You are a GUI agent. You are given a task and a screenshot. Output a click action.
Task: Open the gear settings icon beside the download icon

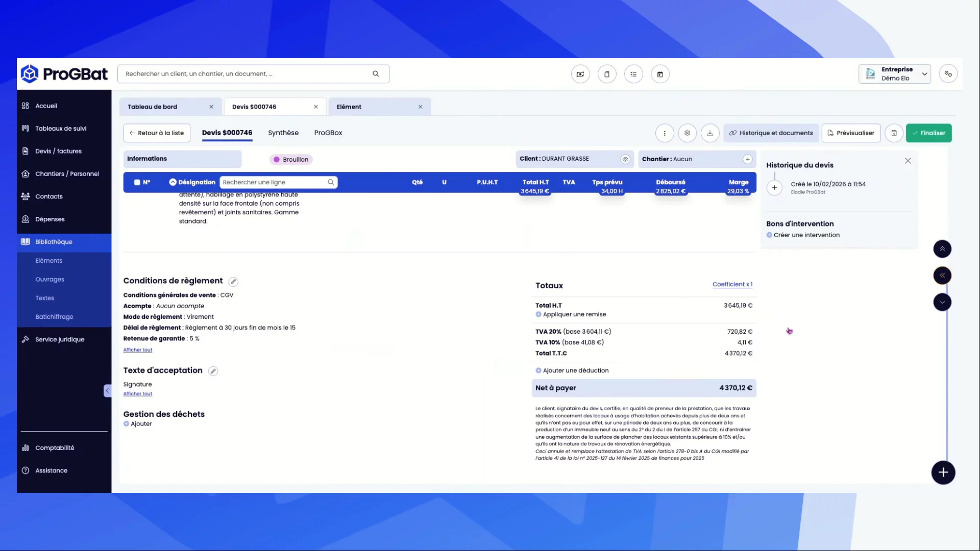tap(687, 133)
